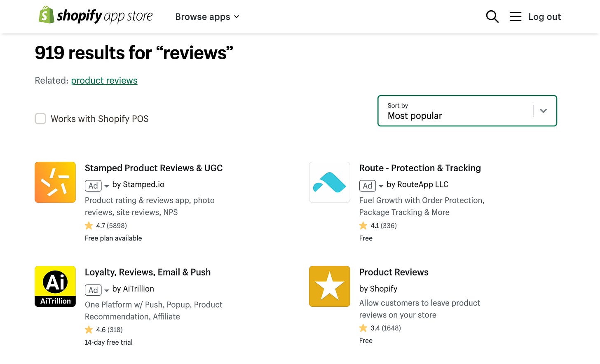Click the 4.7 (5898) rating text

coord(111,226)
